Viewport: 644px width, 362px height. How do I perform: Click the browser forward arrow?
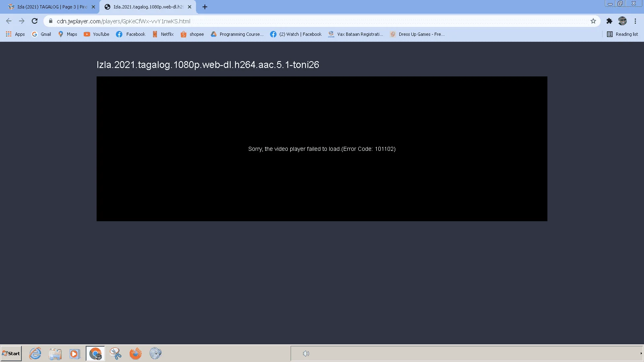coord(22,21)
